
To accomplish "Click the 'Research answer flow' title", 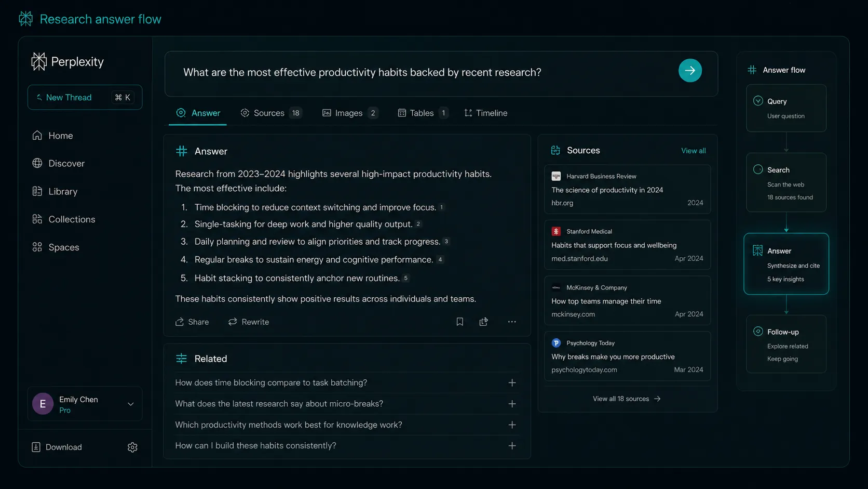I will 100,19.
